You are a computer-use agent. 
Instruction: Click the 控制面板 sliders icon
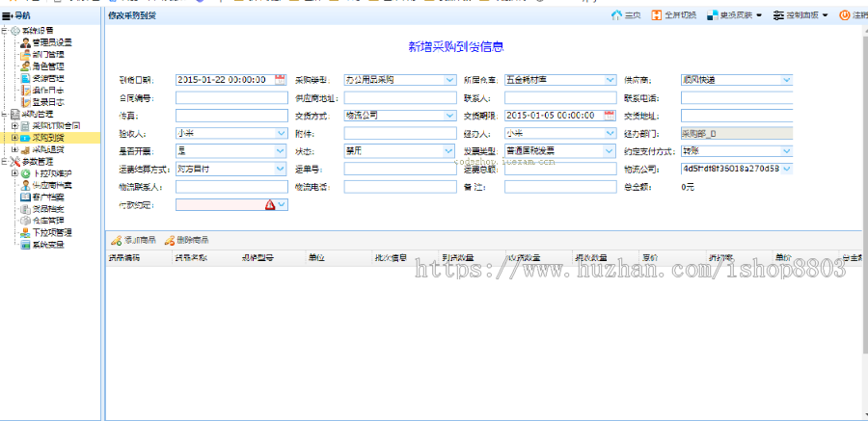tap(779, 15)
